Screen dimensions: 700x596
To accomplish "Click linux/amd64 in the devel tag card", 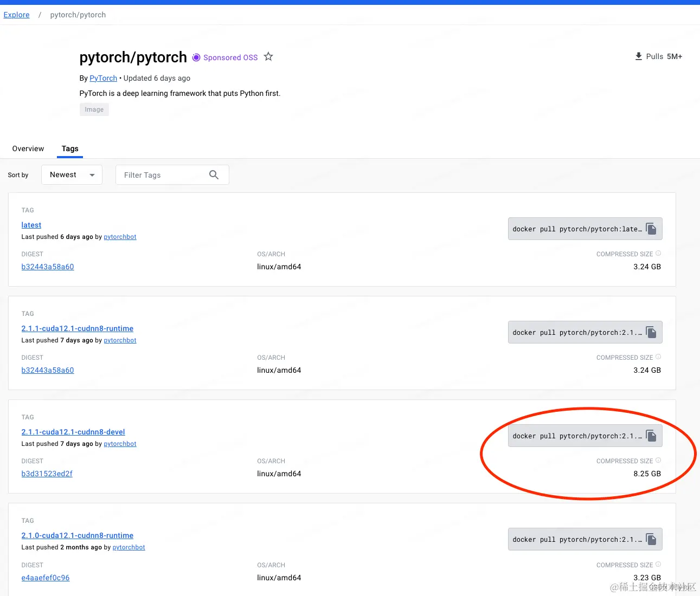I will point(279,474).
